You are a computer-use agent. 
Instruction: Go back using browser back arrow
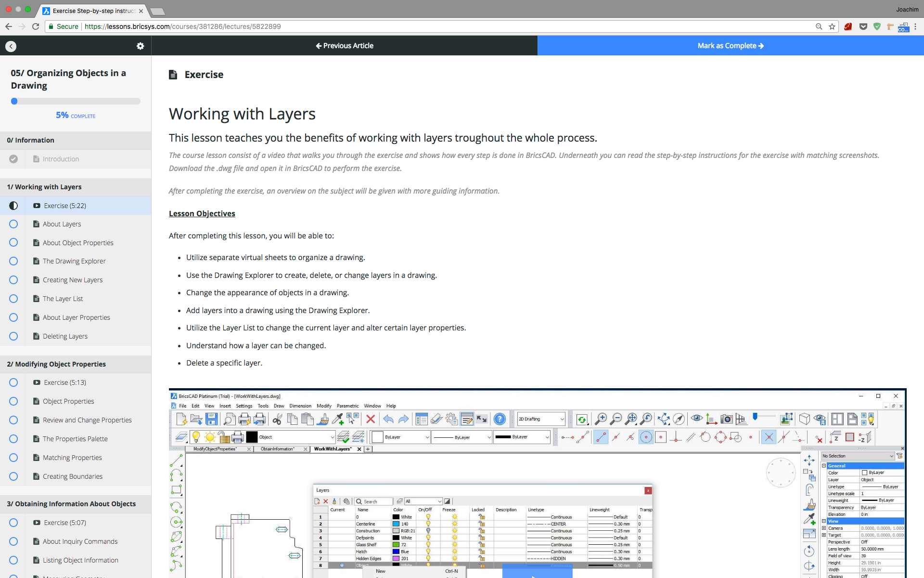[x=9, y=26]
